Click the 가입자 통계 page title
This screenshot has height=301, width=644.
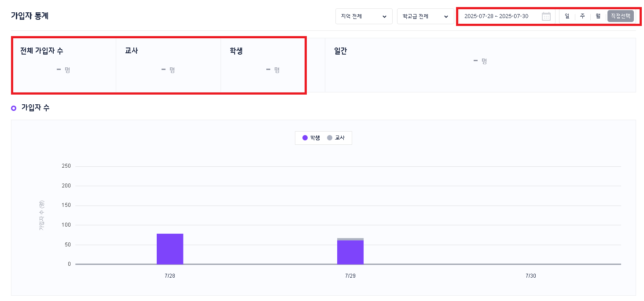(x=29, y=16)
